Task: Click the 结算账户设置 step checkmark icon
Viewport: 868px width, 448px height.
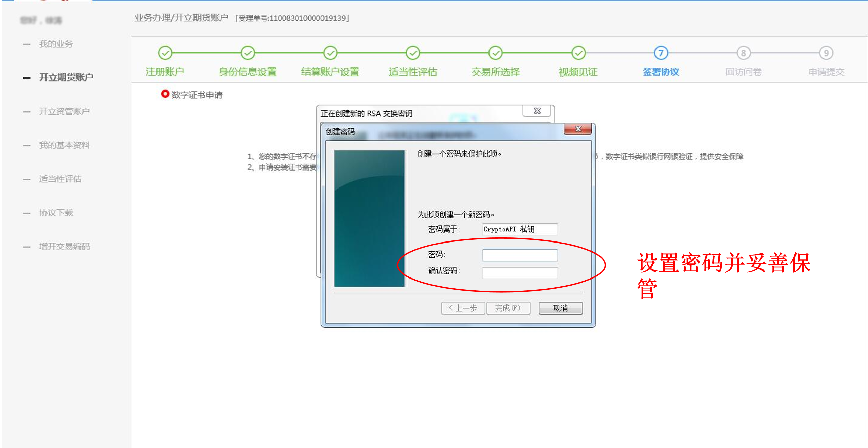Action: pyautogui.click(x=330, y=53)
